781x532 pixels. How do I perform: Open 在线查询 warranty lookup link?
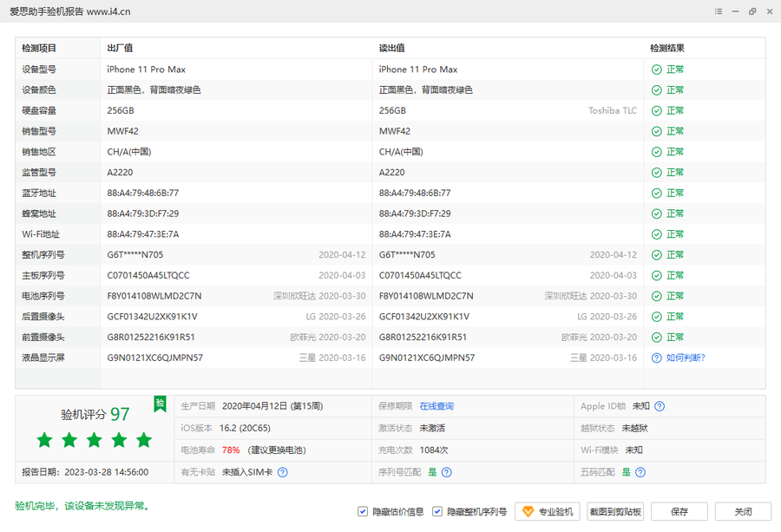tap(436, 406)
